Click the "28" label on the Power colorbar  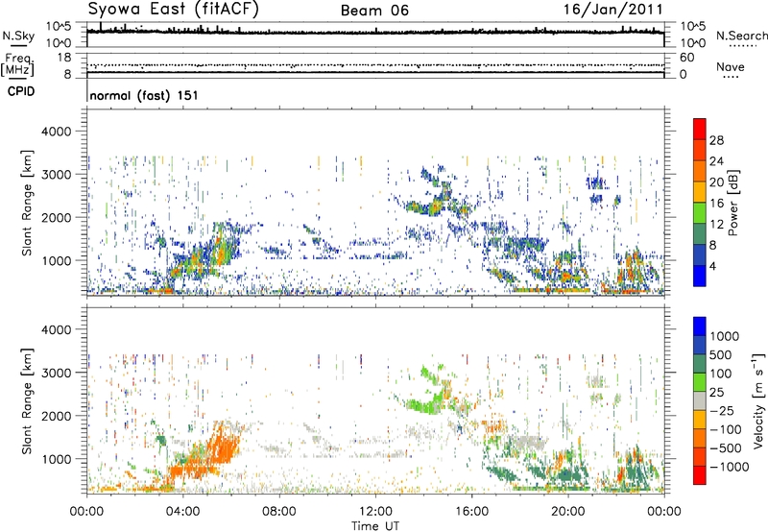pyautogui.click(x=716, y=140)
